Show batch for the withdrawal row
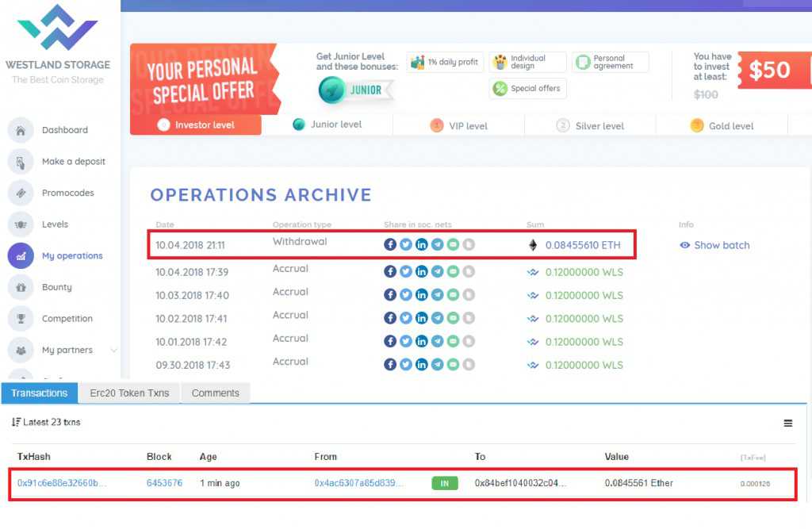This screenshot has height=529, width=812. [x=714, y=245]
